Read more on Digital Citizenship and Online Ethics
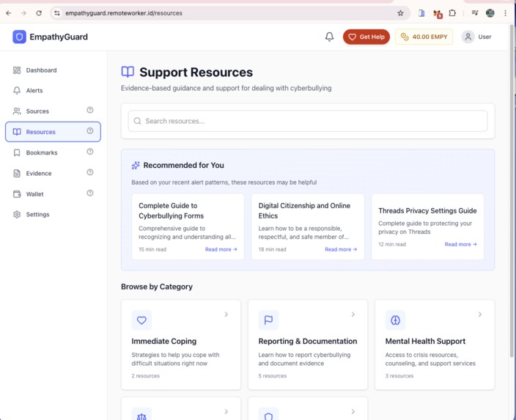 341,249
